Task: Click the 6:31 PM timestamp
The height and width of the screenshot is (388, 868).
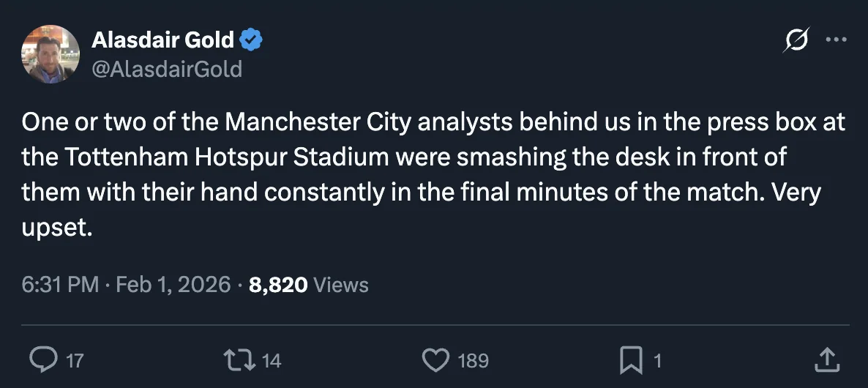Action: coord(60,284)
